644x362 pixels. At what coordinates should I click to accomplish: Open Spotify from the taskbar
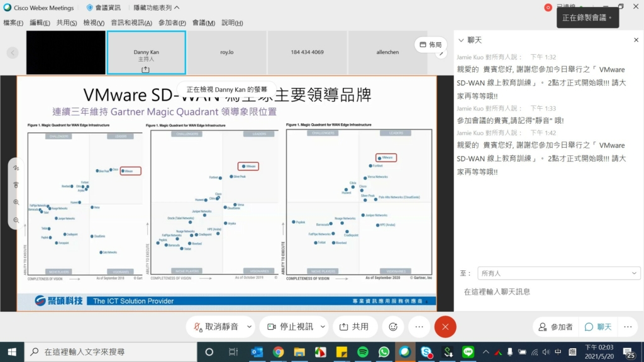pos(363,352)
